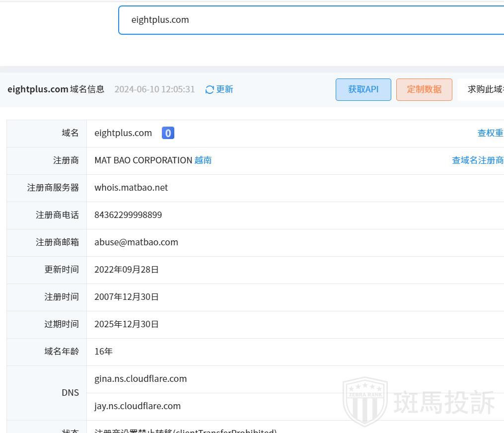The image size is (504, 433).
Task: Click the expiry date 2025年12月30日
Action: pyautogui.click(x=127, y=324)
